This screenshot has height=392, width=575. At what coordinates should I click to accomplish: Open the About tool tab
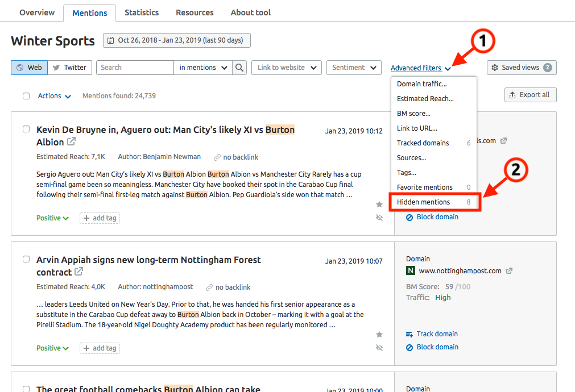tap(251, 12)
